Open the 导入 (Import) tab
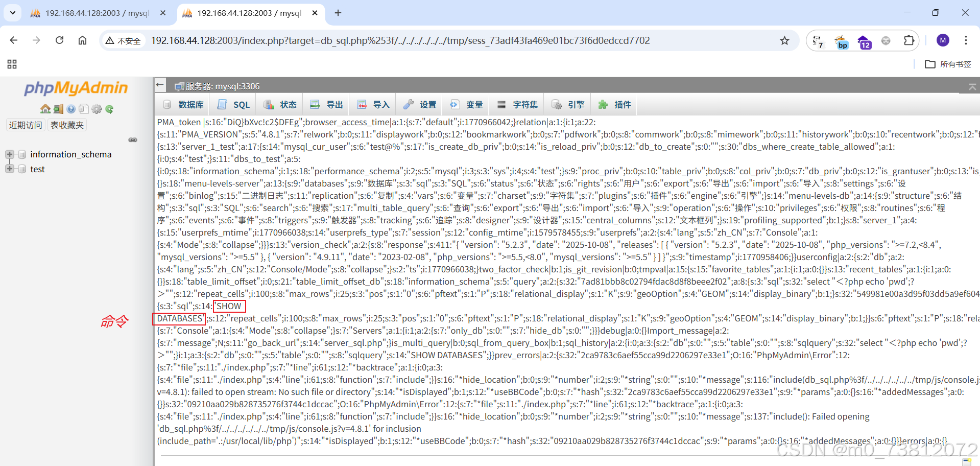The height and width of the screenshot is (466, 980). tap(373, 105)
